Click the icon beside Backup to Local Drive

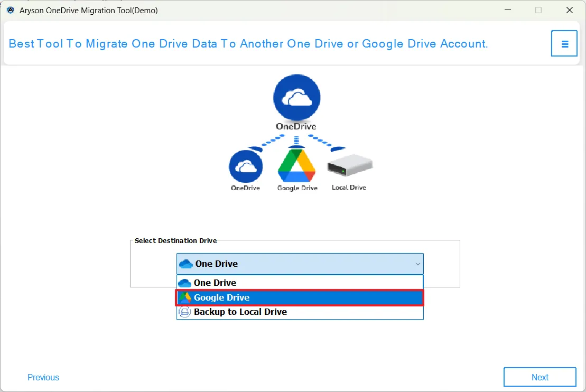[184, 312]
